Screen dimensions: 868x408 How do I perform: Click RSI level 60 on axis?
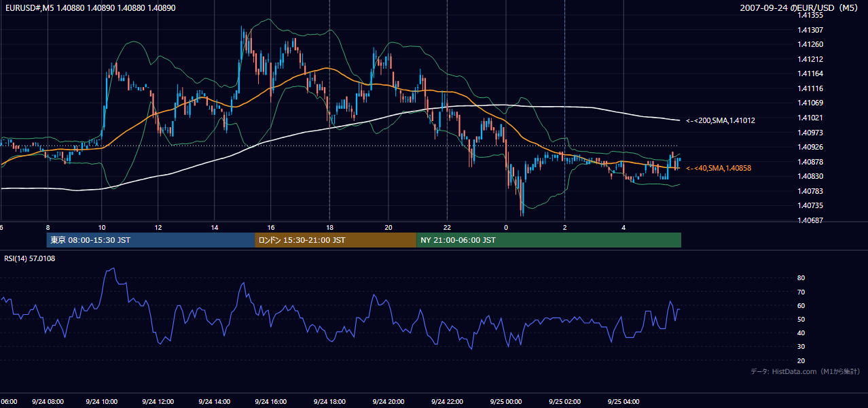tap(801, 305)
